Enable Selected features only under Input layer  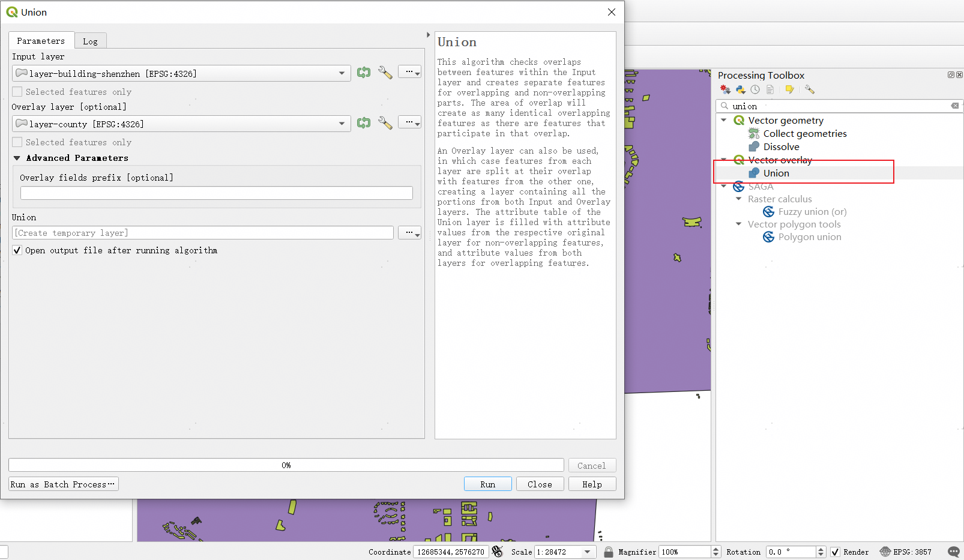coord(17,92)
